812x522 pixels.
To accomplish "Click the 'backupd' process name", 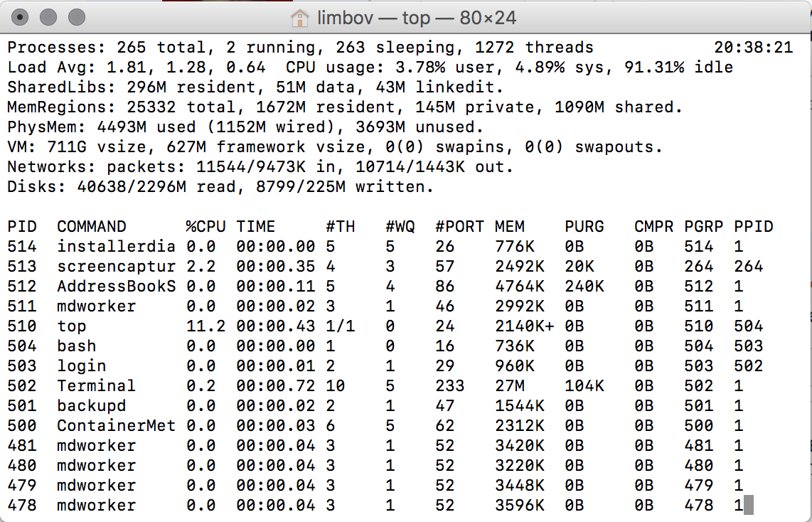I will (92, 405).
